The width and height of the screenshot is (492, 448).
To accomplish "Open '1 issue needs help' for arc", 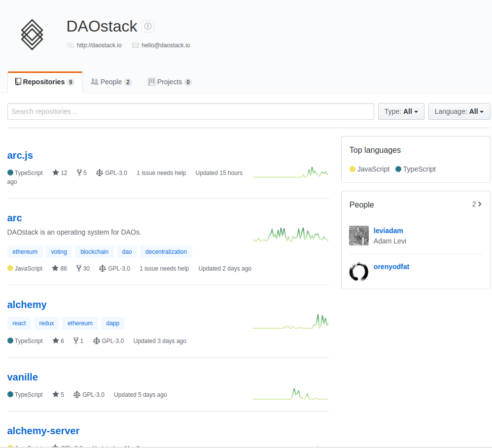I will 165,269.
